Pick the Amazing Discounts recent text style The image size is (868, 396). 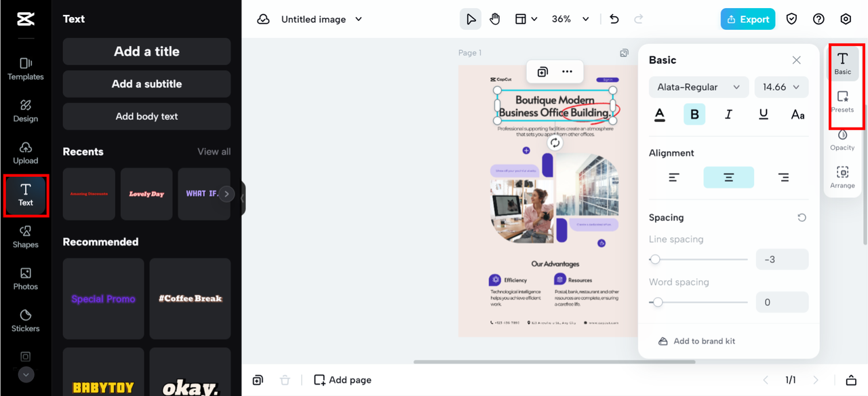[x=89, y=194]
